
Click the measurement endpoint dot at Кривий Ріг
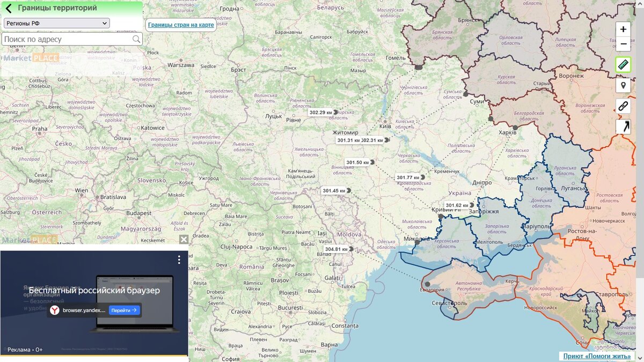pyautogui.click(x=441, y=217)
